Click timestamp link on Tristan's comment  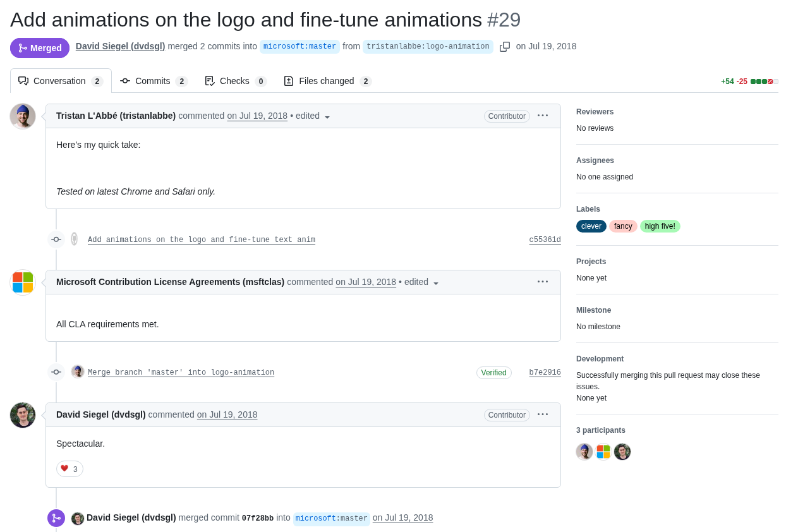tap(257, 116)
